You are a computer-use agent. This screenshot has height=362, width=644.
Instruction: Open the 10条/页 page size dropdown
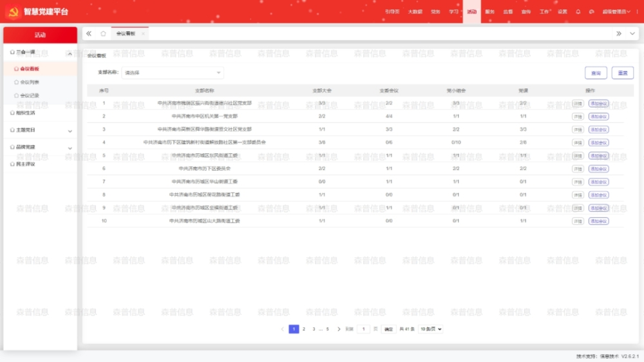[431, 329]
